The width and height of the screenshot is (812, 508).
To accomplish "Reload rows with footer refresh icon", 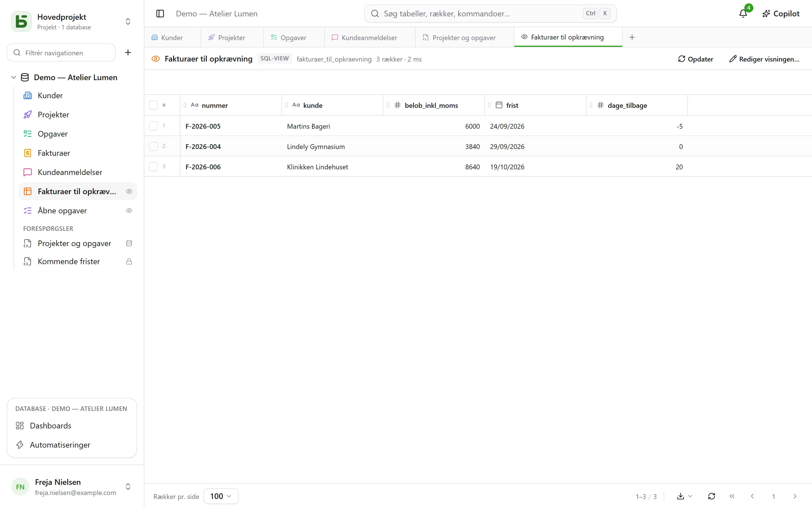I will tap(712, 496).
